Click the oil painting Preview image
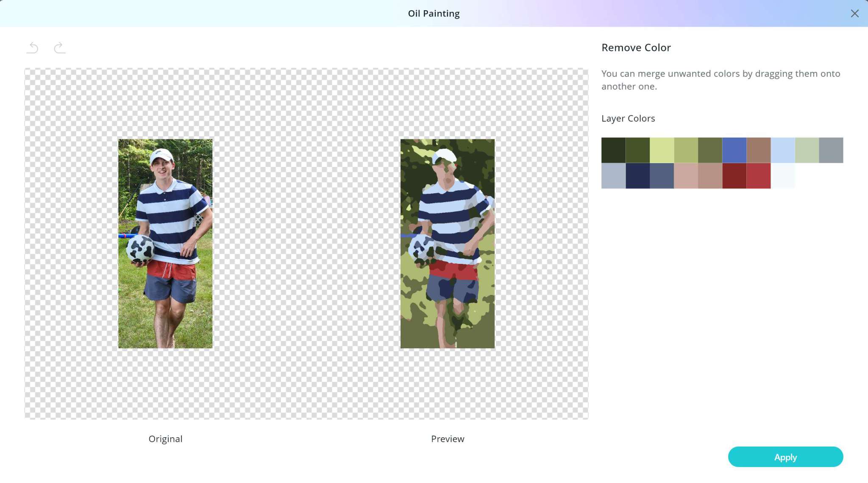 (447, 244)
